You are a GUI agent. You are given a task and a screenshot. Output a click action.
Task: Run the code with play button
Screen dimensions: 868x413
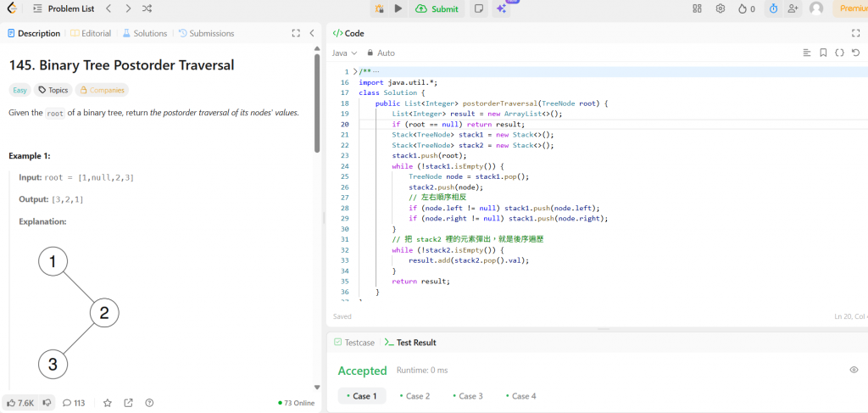pyautogui.click(x=398, y=8)
